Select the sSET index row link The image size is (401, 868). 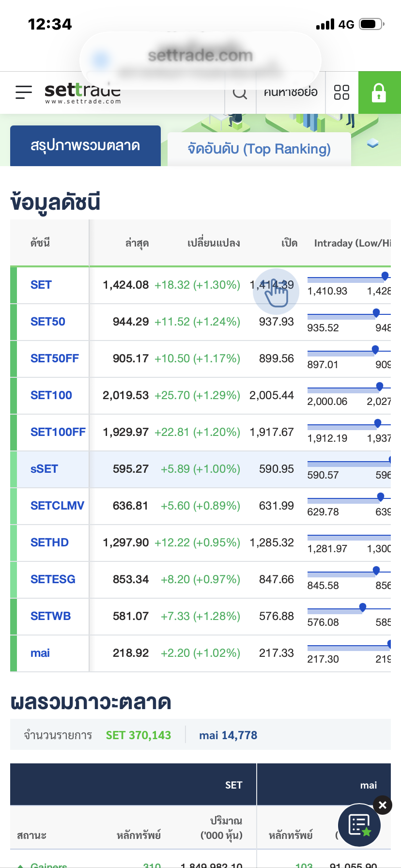(x=44, y=469)
